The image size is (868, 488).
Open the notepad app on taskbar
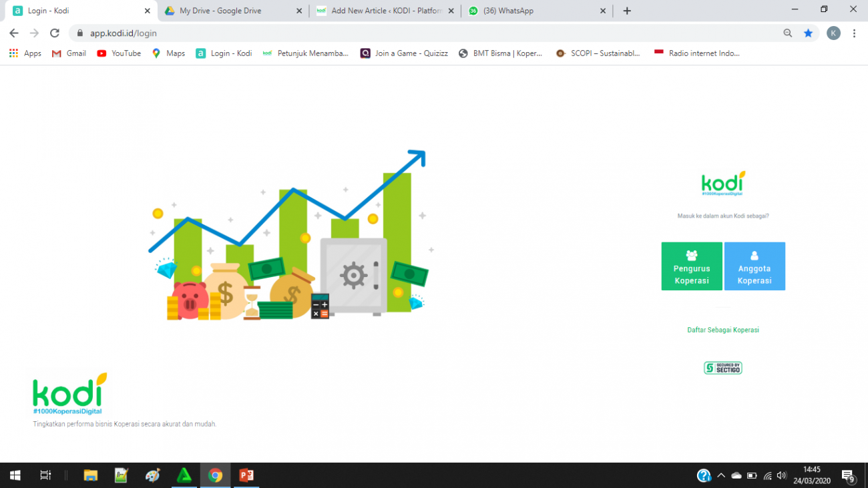coord(122,475)
